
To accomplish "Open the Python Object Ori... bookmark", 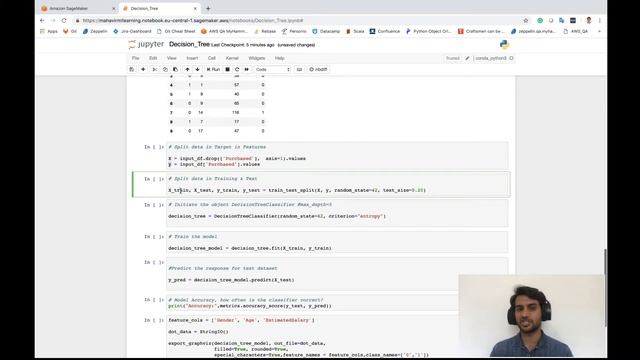I will (429, 31).
